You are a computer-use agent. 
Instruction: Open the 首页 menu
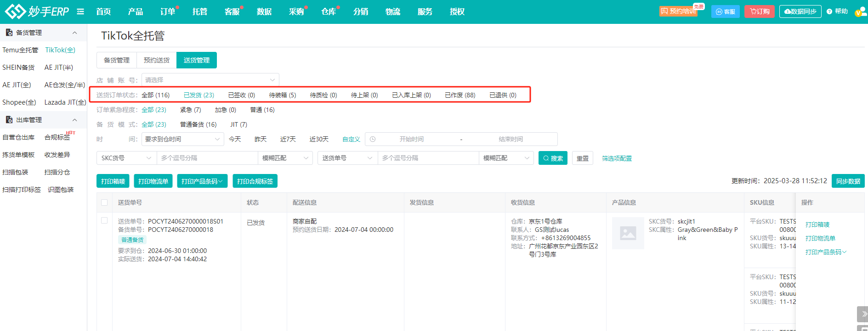coord(103,11)
